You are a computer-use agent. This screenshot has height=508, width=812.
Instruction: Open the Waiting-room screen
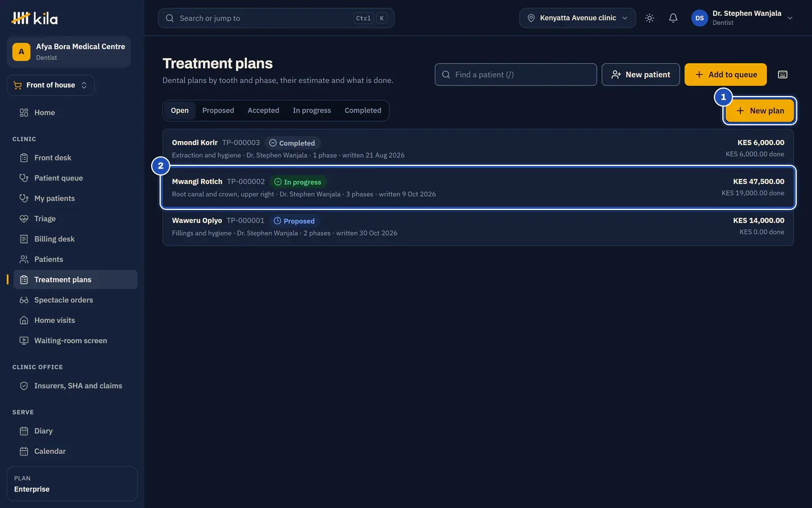(x=76, y=340)
